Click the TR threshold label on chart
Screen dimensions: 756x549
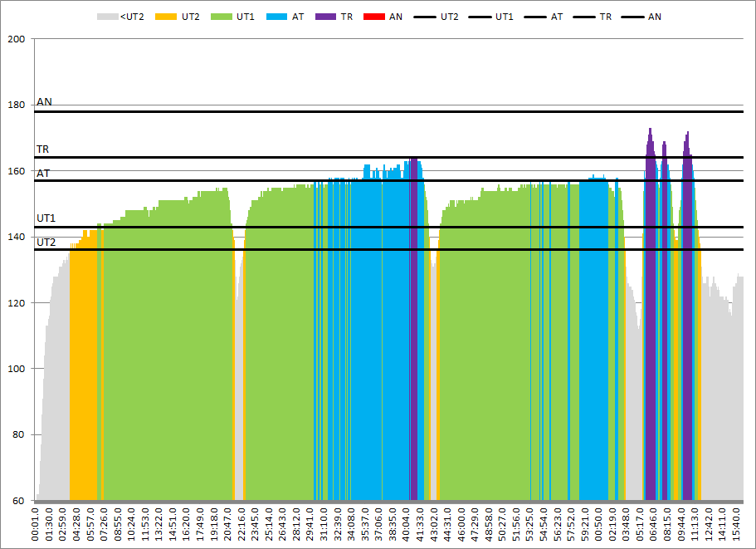pyautogui.click(x=42, y=150)
